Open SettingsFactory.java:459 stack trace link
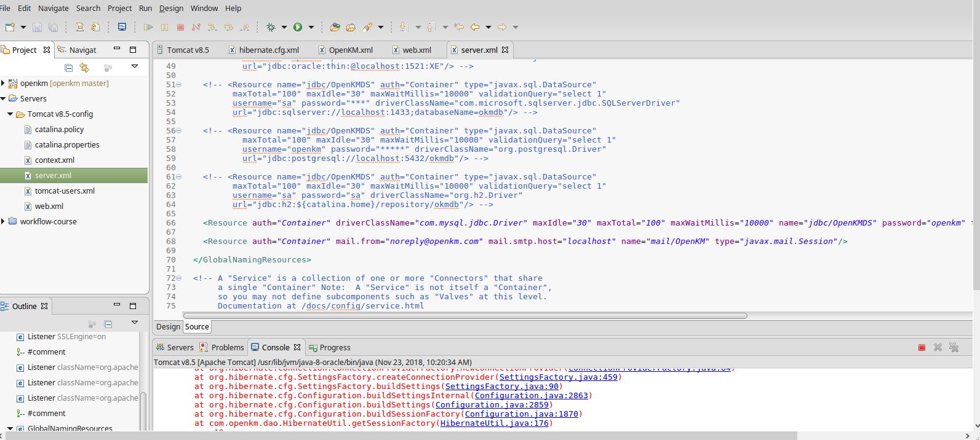 point(558,377)
